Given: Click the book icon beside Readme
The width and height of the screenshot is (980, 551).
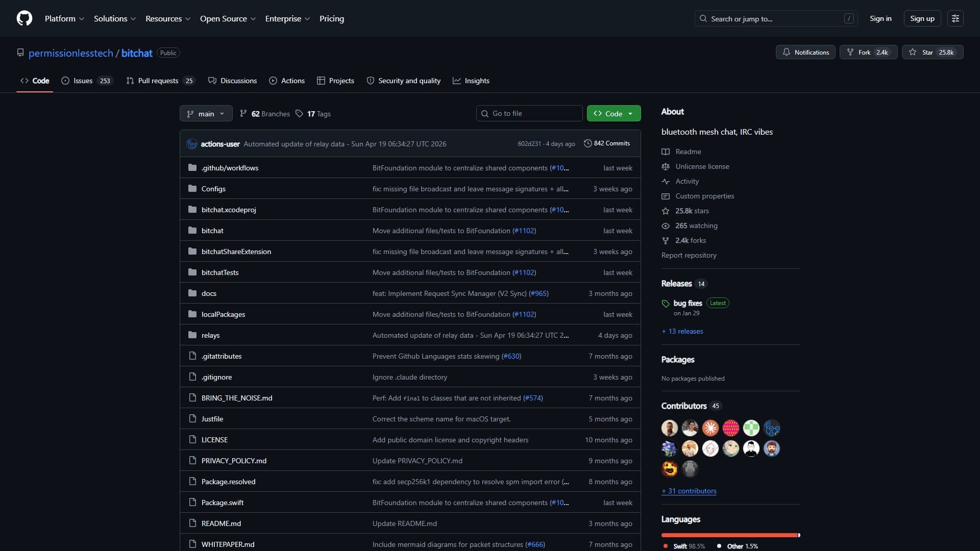Looking at the screenshot, I should pos(666,152).
